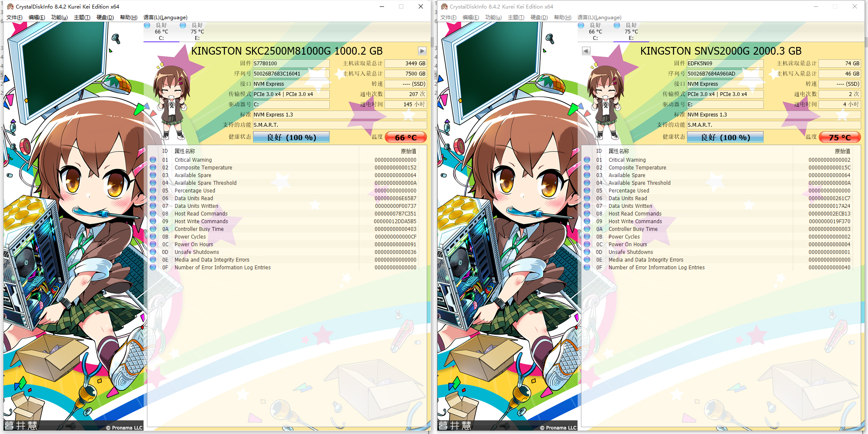
Task: Click the 207 次 power-on count field
Action: pyautogui.click(x=406, y=94)
